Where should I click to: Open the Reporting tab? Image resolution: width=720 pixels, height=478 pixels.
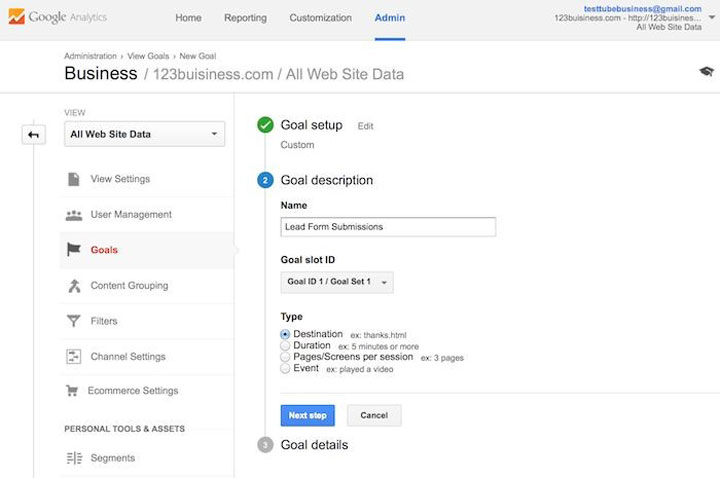[245, 18]
